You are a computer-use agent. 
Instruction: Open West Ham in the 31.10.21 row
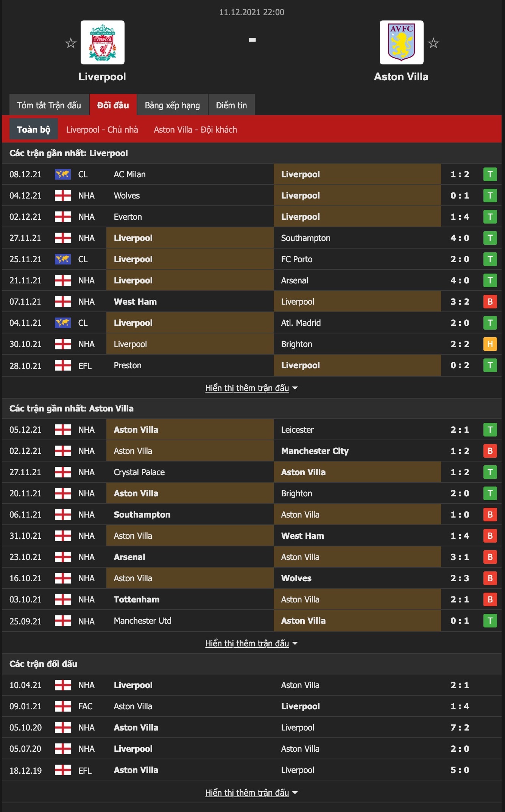(302, 536)
